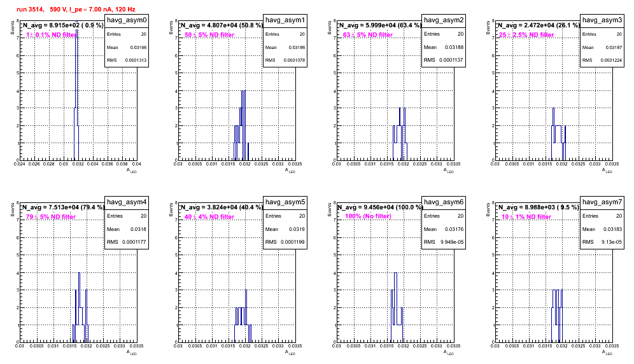Click the Mean value 0.03183
The image size is (634, 364).
[614, 229]
